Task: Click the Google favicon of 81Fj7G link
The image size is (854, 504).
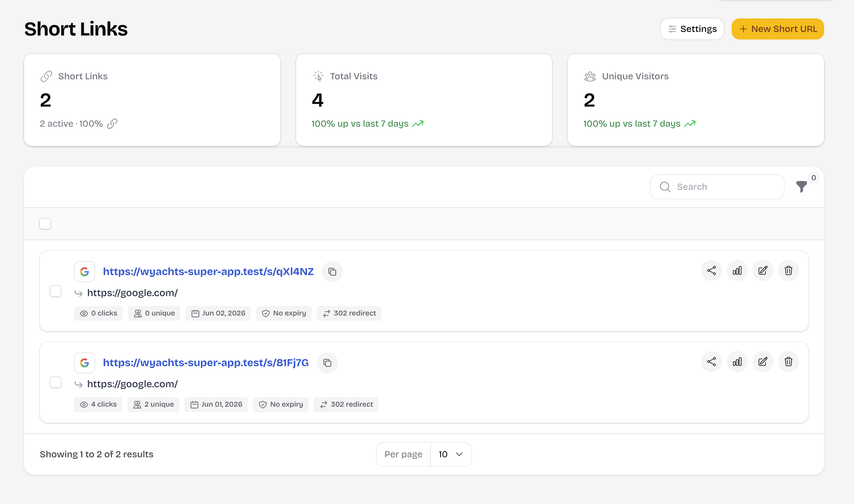Action: (x=84, y=363)
